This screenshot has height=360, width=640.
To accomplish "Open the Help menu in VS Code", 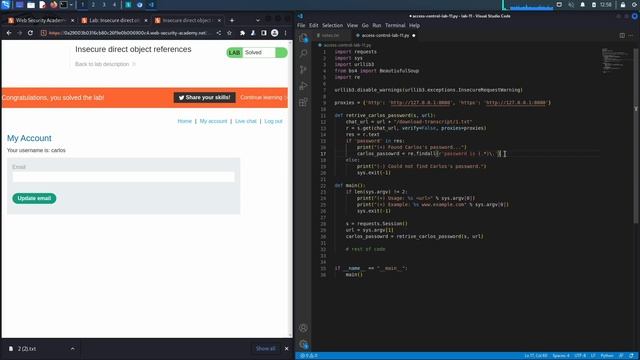I will (414, 25).
